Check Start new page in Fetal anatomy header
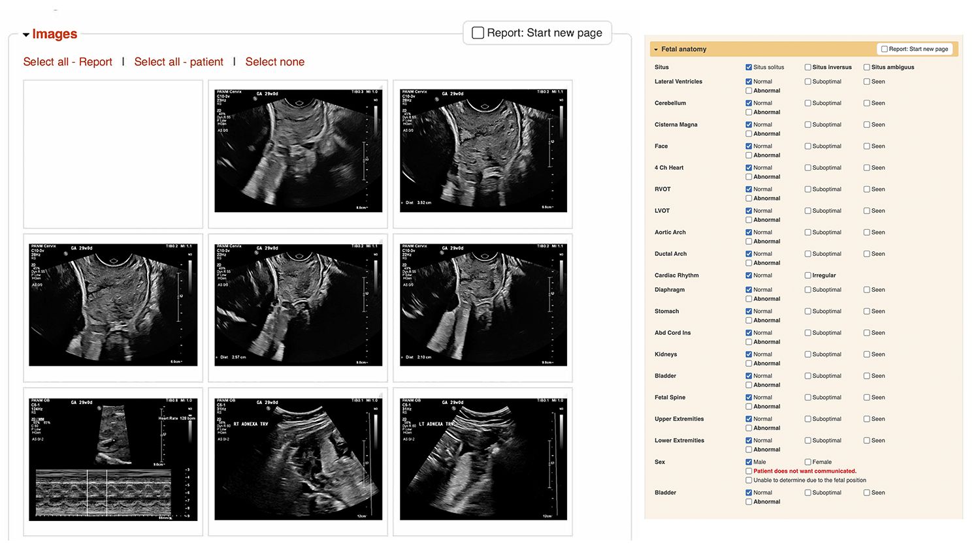 [884, 49]
